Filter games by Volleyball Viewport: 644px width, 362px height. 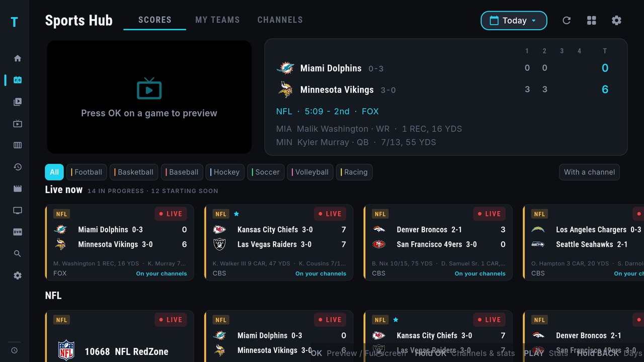(x=310, y=172)
